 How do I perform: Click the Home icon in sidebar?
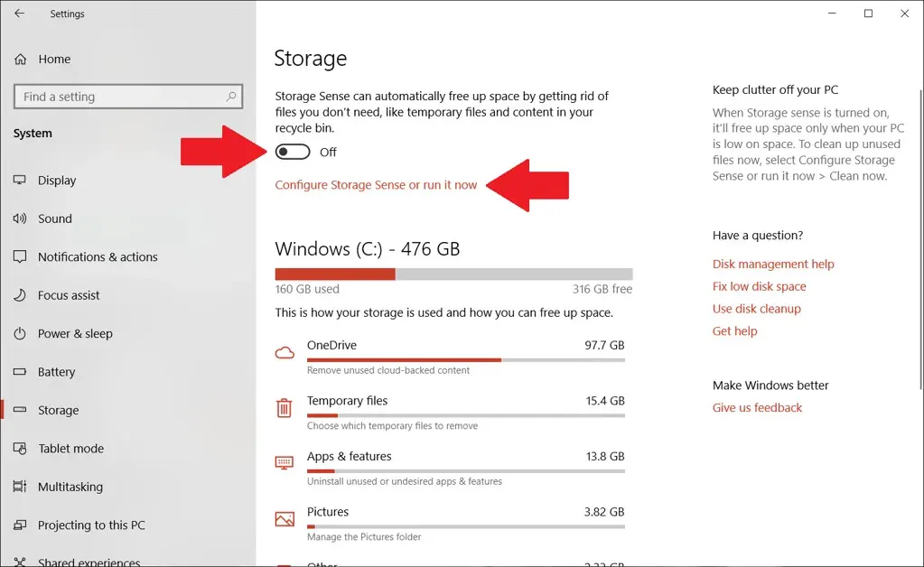click(20, 59)
